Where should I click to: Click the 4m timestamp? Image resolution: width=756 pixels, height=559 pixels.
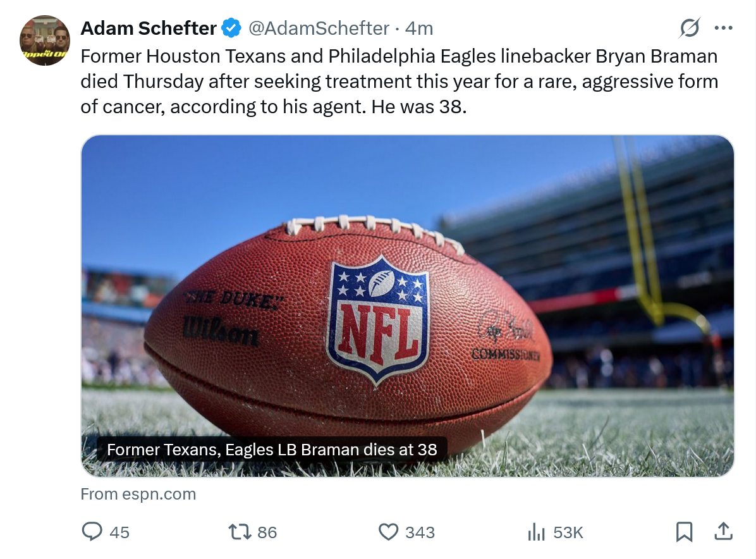click(x=419, y=28)
